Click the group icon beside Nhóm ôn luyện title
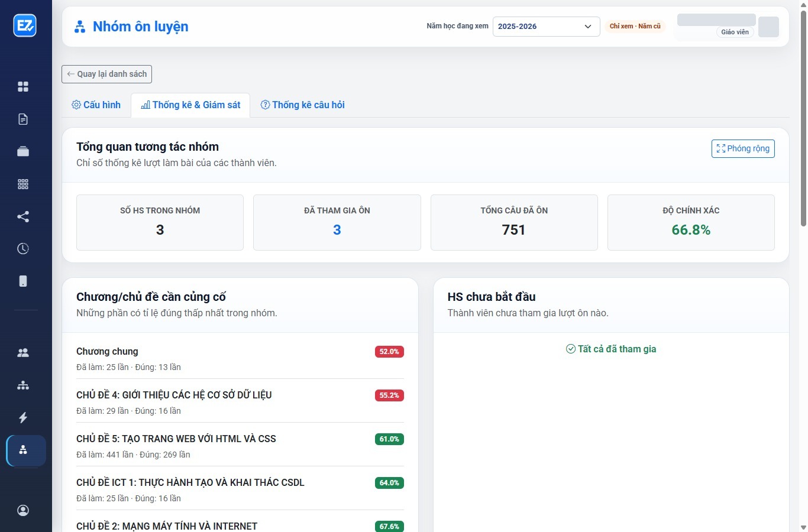 [x=80, y=27]
